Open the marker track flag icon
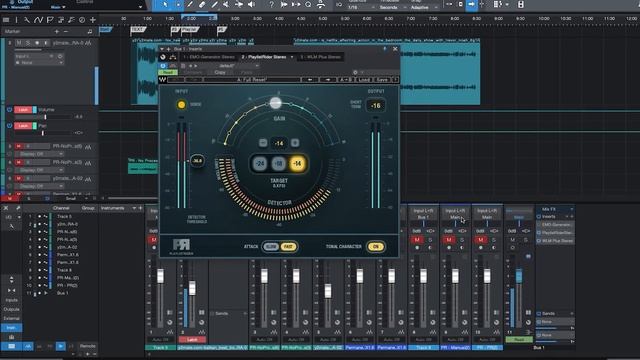Image resolution: width=640 pixels, height=360 pixels. [50, 20]
